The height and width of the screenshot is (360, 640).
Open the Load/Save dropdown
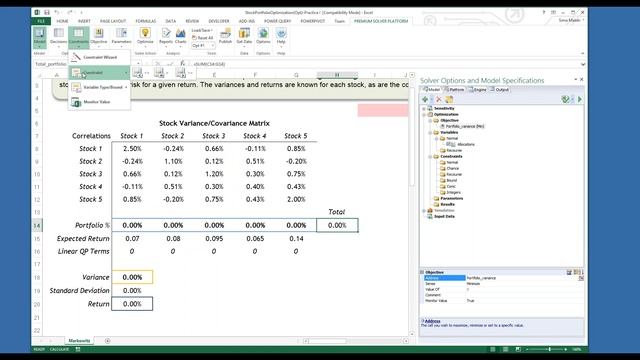202,30
